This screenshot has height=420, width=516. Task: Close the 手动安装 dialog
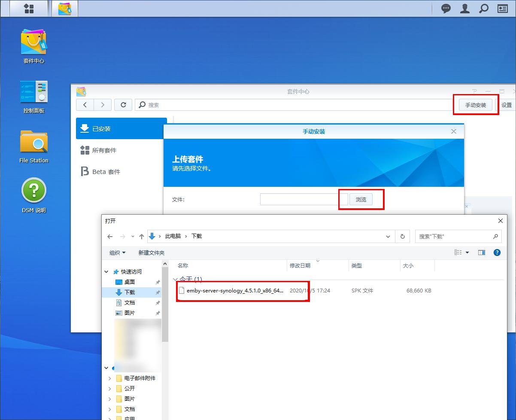tap(454, 131)
